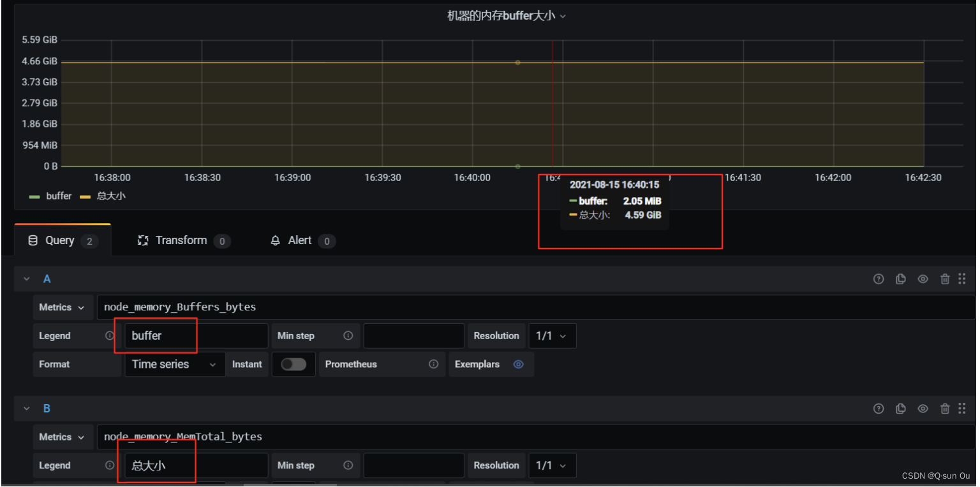The height and width of the screenshot is (487, 980).
Task: Duplicate query B using the copy icon
Action: 901,409
